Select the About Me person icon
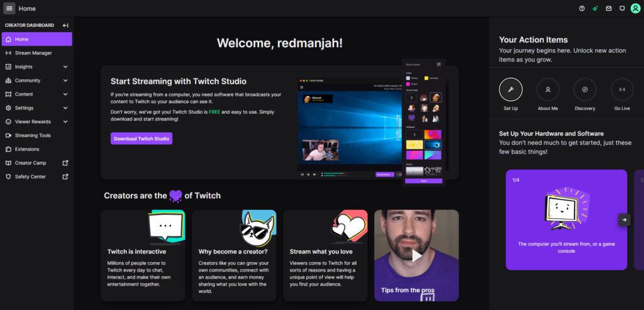This screenshot has height=310, width=644. (548, 89)
